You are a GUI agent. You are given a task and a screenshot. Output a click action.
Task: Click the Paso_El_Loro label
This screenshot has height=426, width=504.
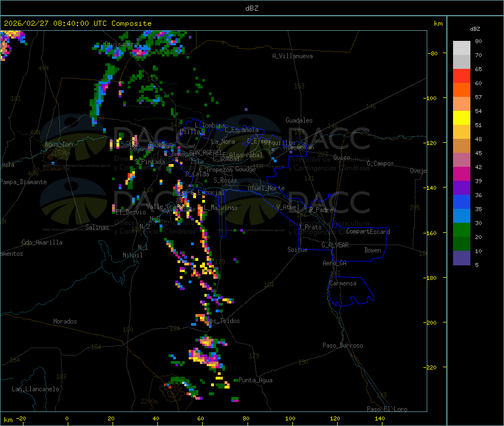tap(387, 409)
